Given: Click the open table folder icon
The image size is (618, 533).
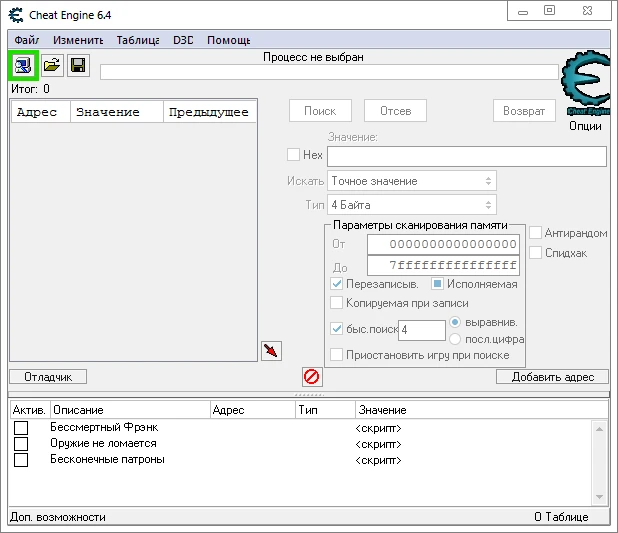Looking at the screenshot, I should [x=52, y=65].
